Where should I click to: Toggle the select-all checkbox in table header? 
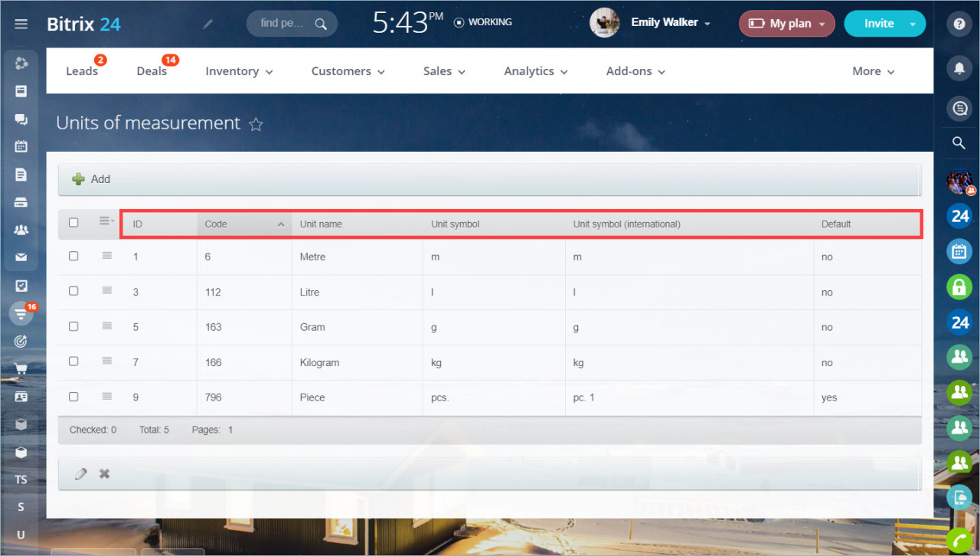[x=73, y=223]
